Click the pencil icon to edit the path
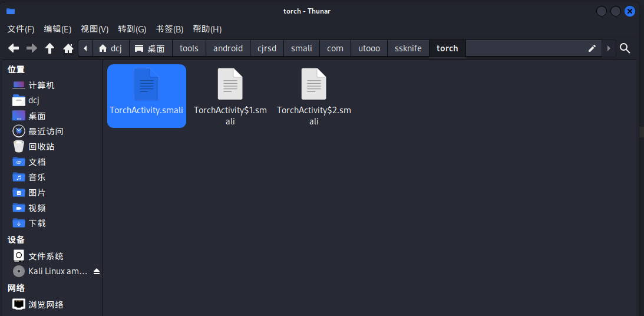Screen dimensions: 644x316 click(592, 48)
